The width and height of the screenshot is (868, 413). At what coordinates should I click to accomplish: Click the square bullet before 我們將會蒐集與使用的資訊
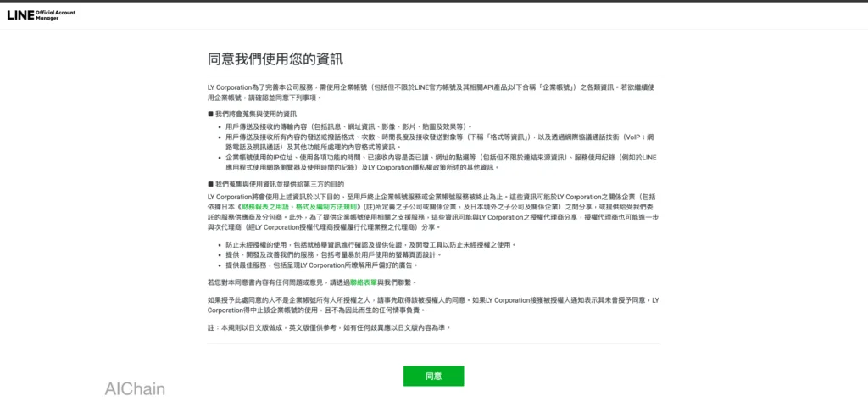210,114
